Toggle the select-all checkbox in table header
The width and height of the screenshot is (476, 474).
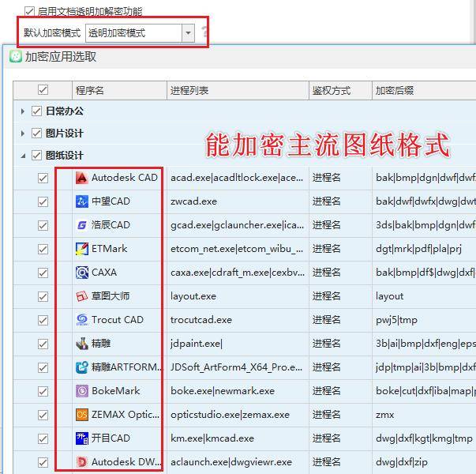click(x=43, y=90)
